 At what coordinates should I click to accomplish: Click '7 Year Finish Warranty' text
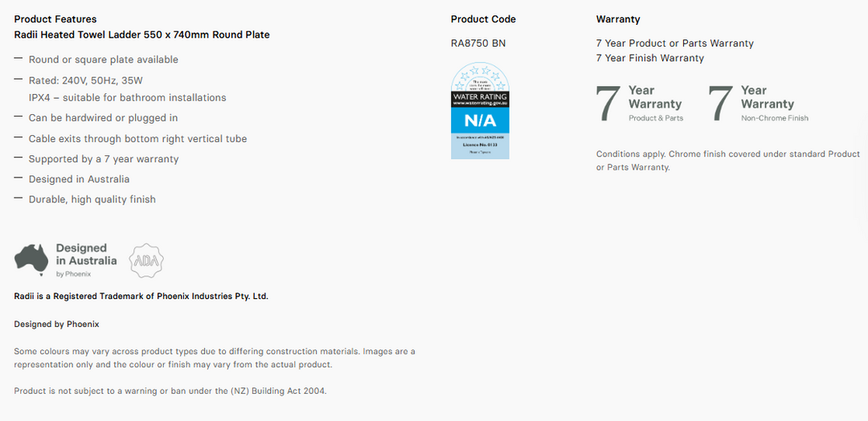tap(650, 58)
